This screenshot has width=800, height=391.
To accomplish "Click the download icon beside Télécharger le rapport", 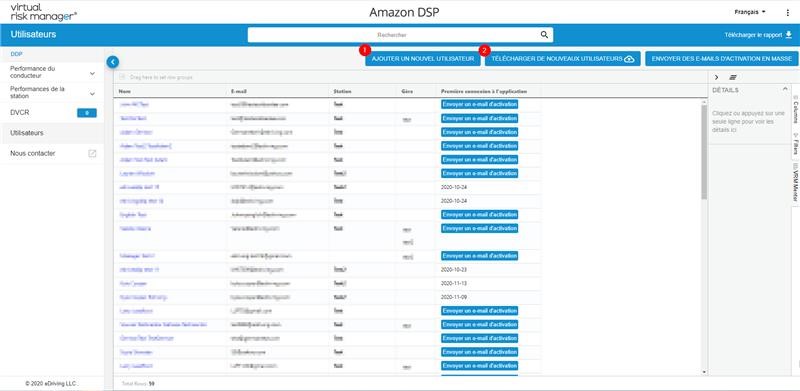I will coord(788,35).
